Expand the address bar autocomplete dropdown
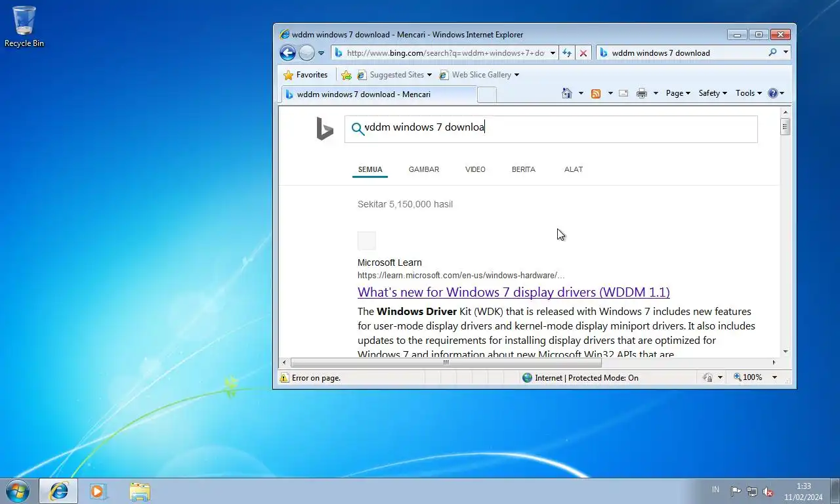The image size is (840, 504). tap(553, 53)
